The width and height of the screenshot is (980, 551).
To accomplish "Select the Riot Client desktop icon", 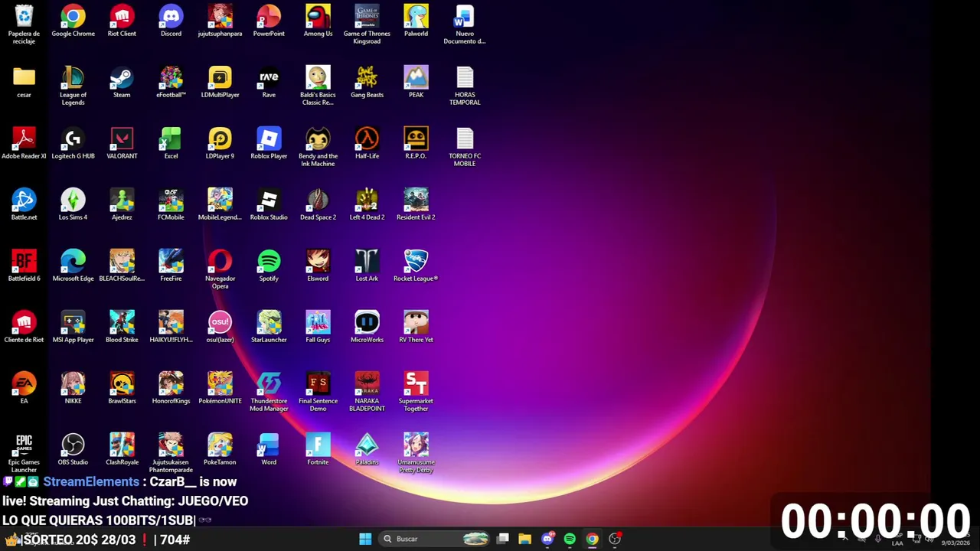I will [122, 21].
